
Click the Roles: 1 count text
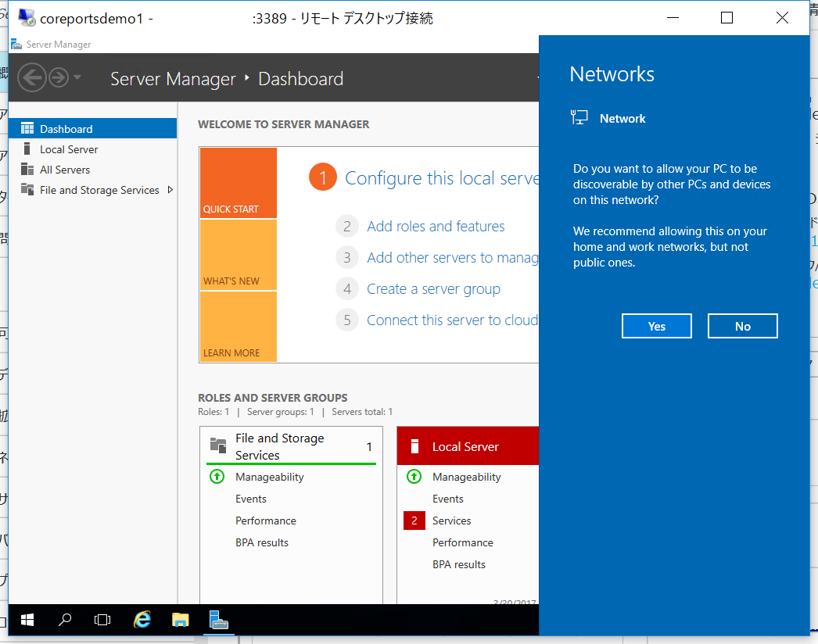[x=213, y=412]
